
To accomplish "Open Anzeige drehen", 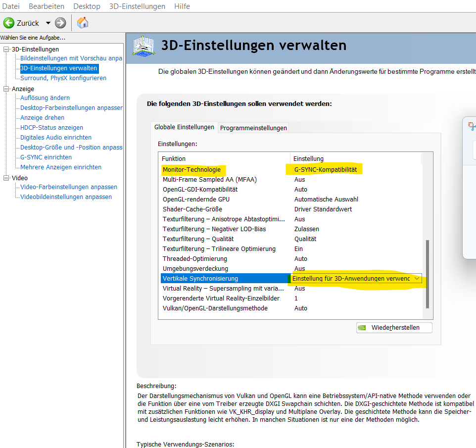I will pos(42,117).
